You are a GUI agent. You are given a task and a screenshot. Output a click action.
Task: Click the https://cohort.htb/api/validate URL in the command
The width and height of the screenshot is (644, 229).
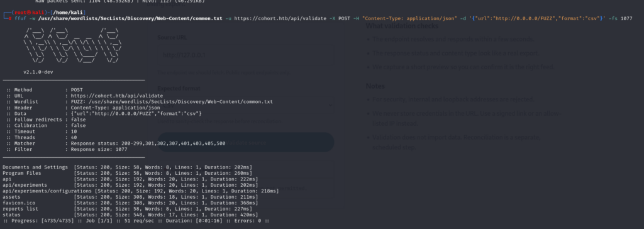(280, 18)
